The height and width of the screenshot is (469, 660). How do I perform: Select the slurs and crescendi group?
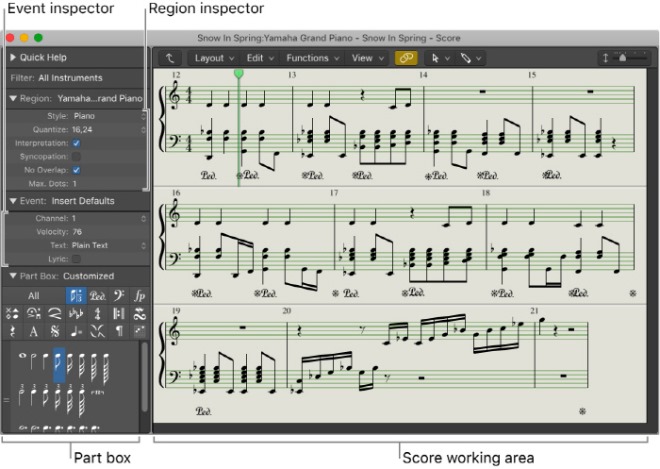point(55,313)
